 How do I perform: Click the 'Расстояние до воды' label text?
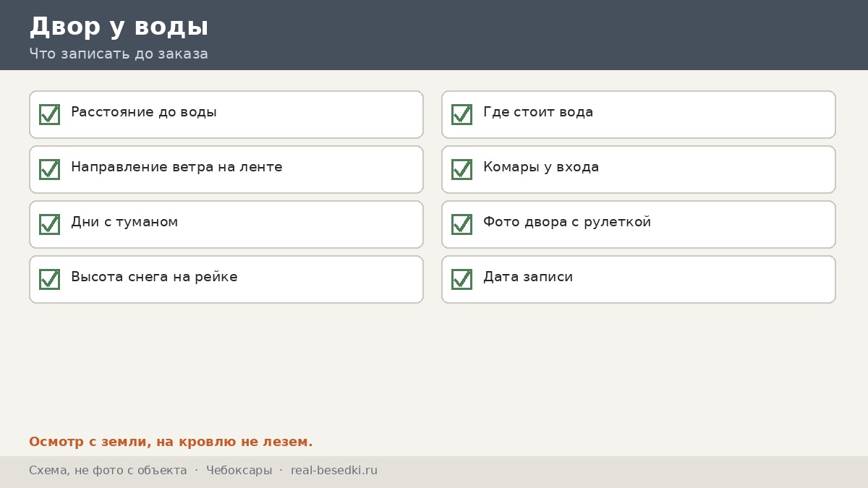(144, 112)
